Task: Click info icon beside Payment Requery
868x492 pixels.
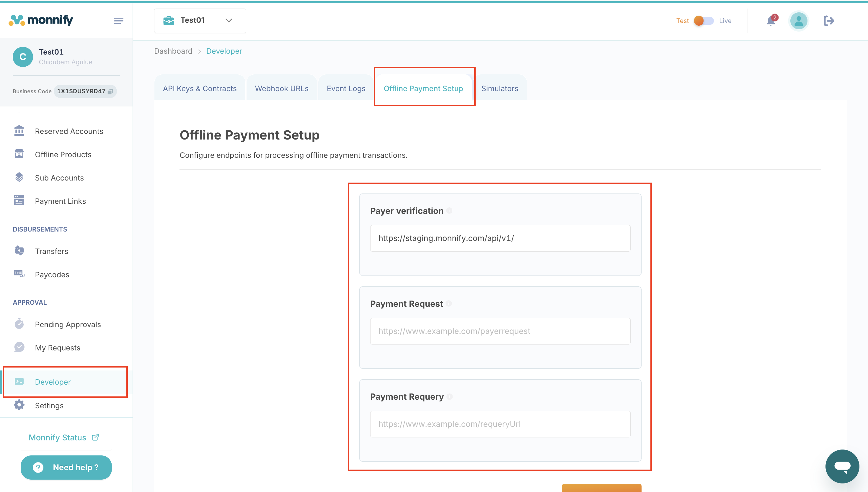Action: pos(450,396)
